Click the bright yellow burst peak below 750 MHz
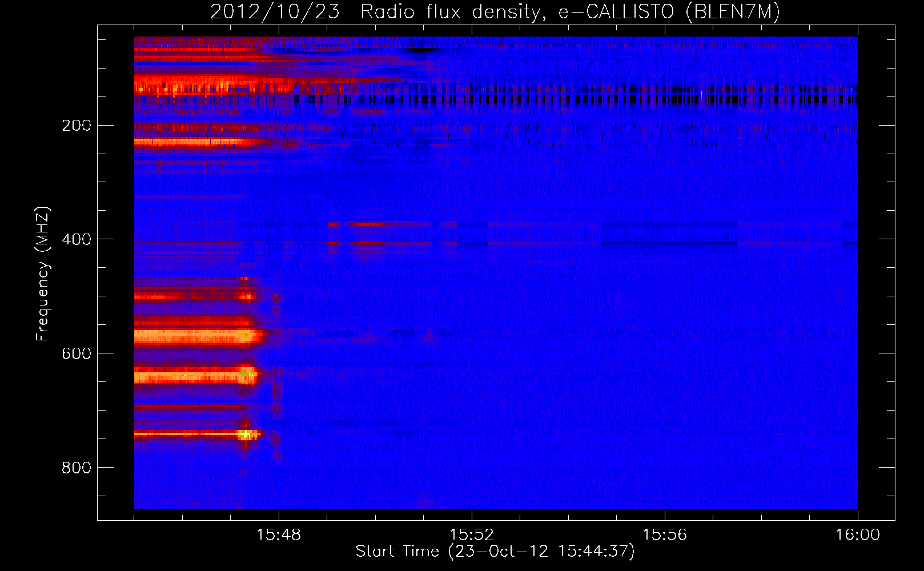Image resolution: width=924 pixels, height=571 pixels. [247, 435]
